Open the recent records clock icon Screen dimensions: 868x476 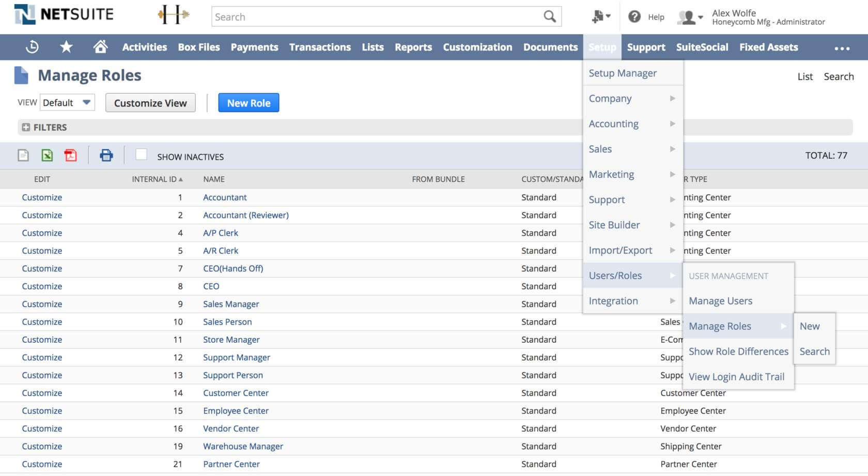pos(32,47)
